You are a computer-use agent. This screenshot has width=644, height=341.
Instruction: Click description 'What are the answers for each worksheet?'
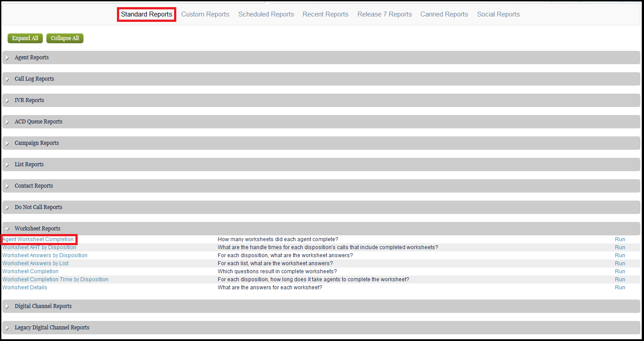[270, 288]
